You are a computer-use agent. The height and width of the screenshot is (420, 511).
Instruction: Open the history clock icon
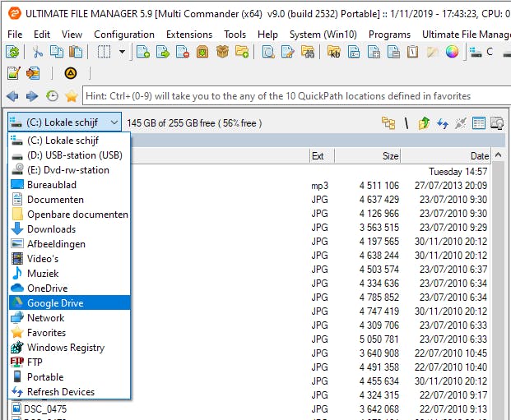pos(52,96)
